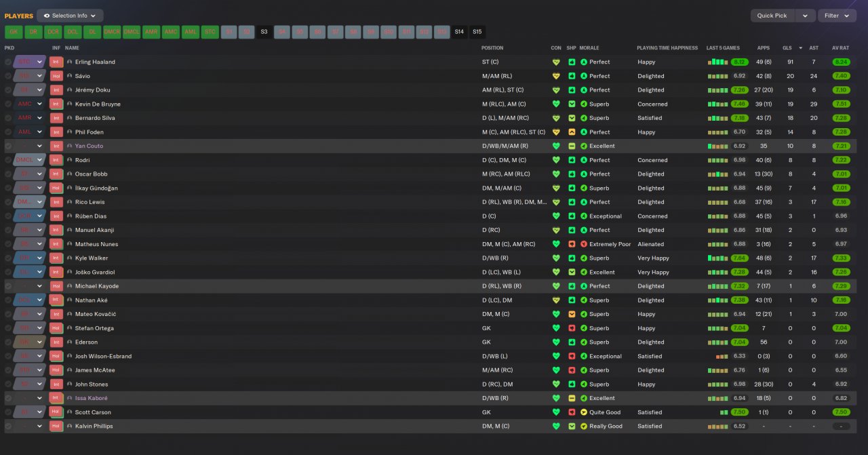This screenshot has width=868, height=455.
Task: Click Jérémy Doku's Perfect morale icon
Action: pos(584,90)
